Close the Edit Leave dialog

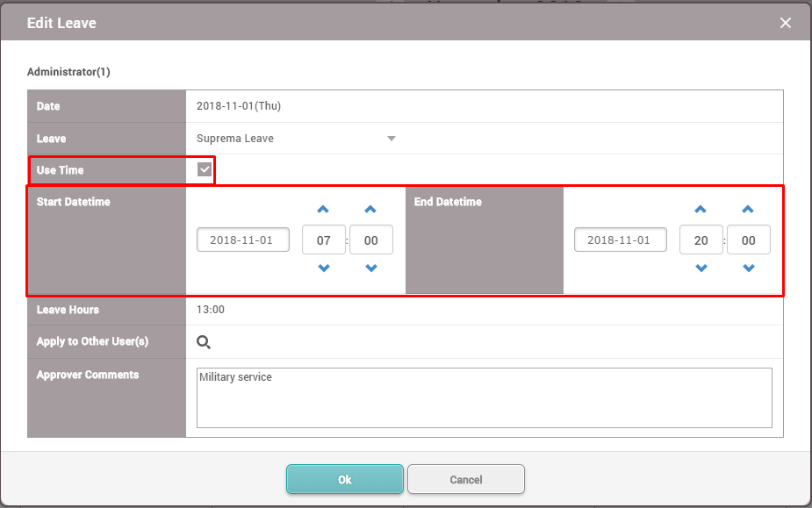(x=786, y=23)
